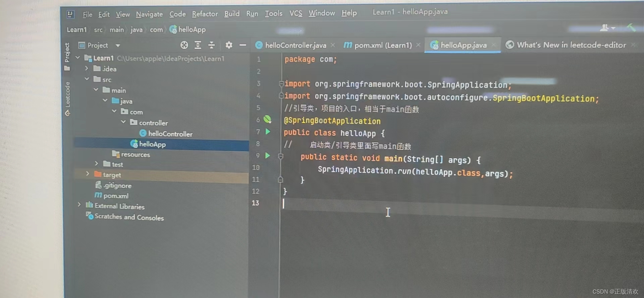
Task: Open the File menu
Action: click(87, 14)
